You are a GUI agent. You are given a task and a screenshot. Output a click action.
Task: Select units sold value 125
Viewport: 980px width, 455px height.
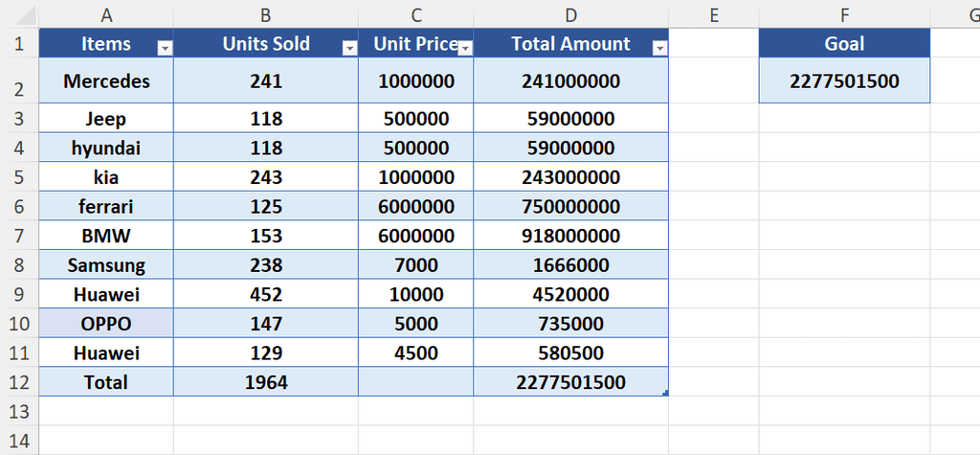coord(266,206)
